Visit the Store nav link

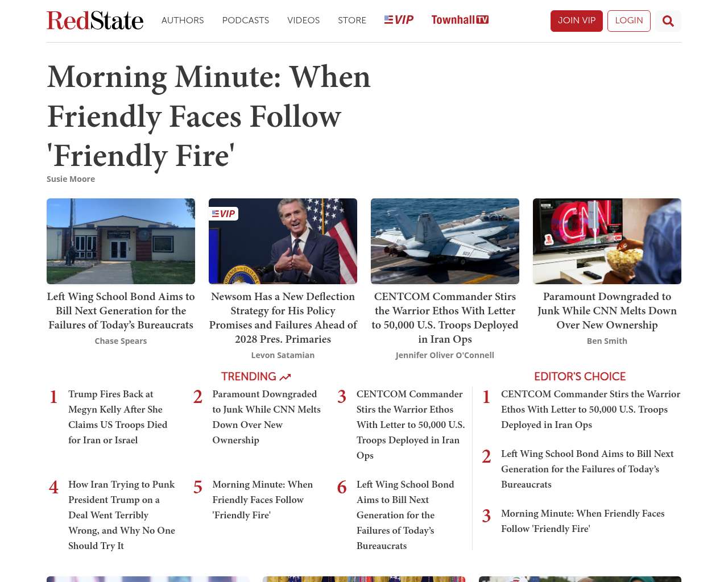point(352,20)
